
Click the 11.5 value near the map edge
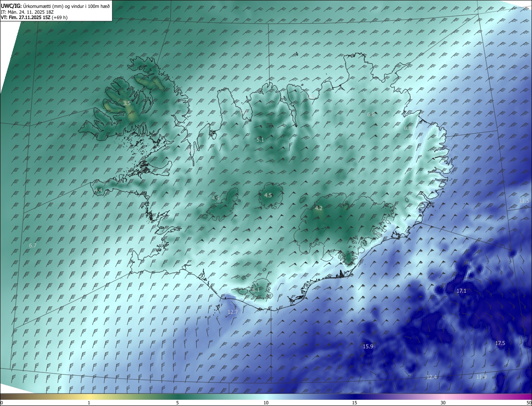click(x=524, y=201)
